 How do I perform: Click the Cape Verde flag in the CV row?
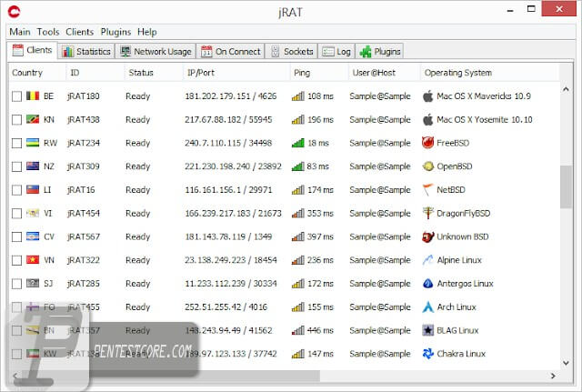[x=33, y=236]
